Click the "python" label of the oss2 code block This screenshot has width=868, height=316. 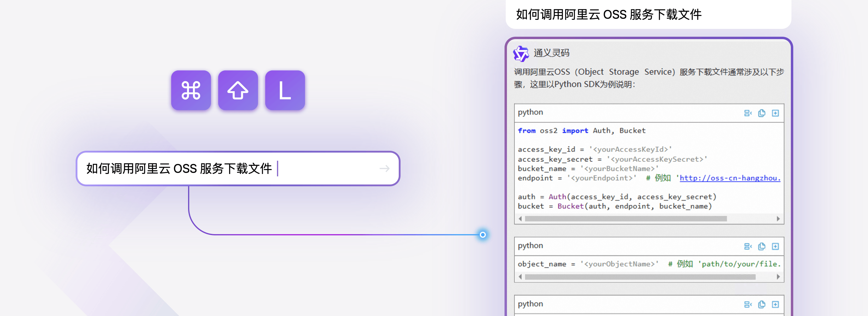[x=530, y=112]
